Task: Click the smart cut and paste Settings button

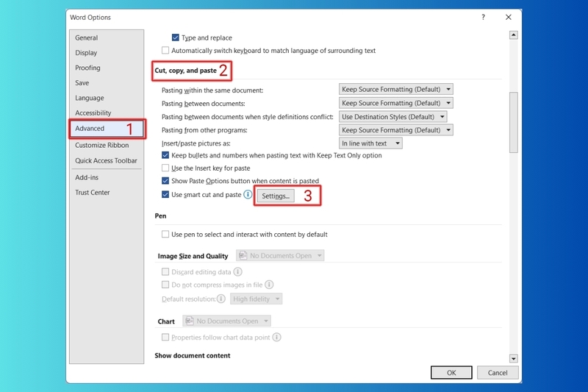Action: pos(276,196)
